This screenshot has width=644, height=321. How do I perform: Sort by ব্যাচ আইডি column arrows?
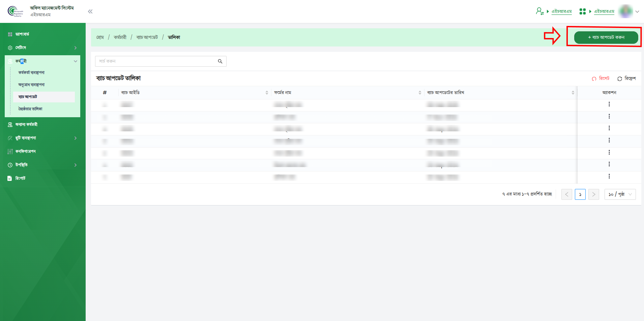[267, 93]
